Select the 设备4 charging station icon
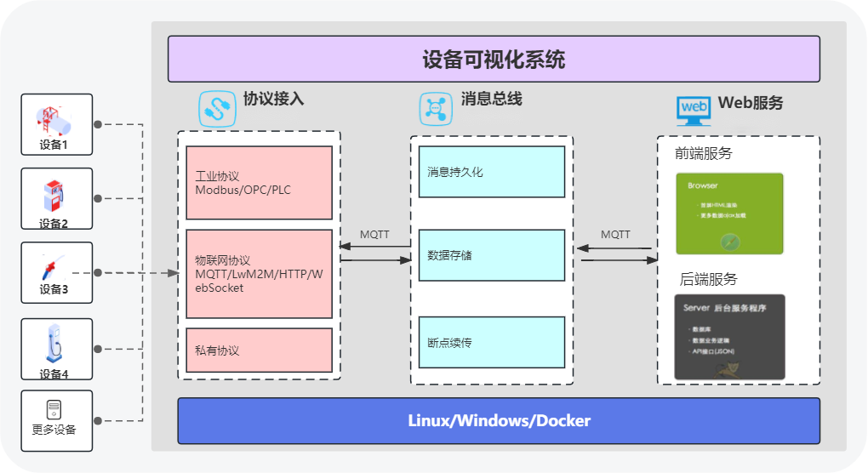 (x=54, y=344)
